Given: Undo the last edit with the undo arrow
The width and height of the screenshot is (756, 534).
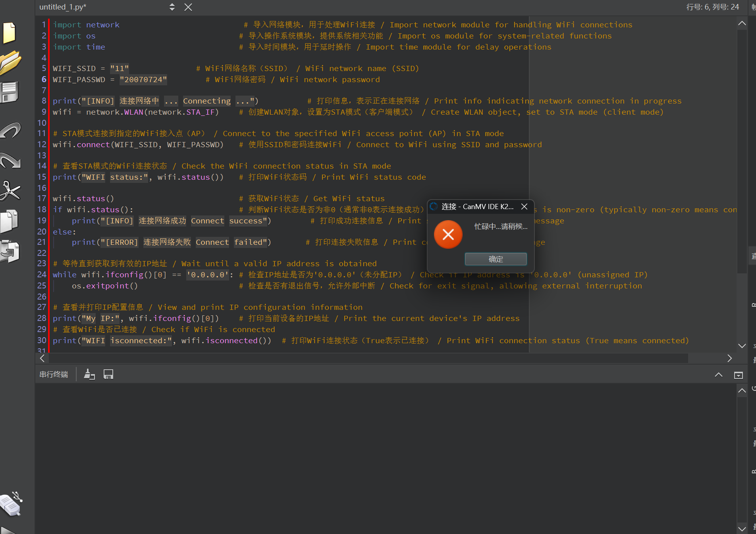Looking at the screenshot, I should pos(10,130).
